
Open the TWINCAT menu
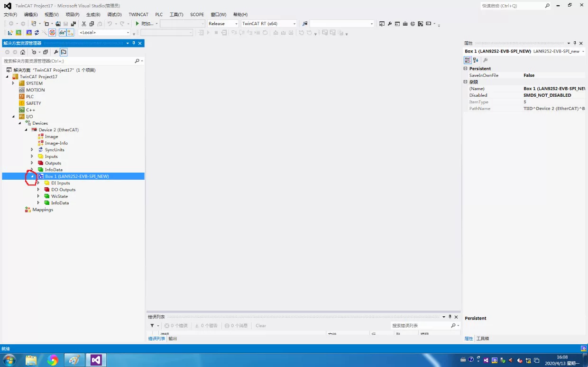pyautogui.click(x=138, y=15)
